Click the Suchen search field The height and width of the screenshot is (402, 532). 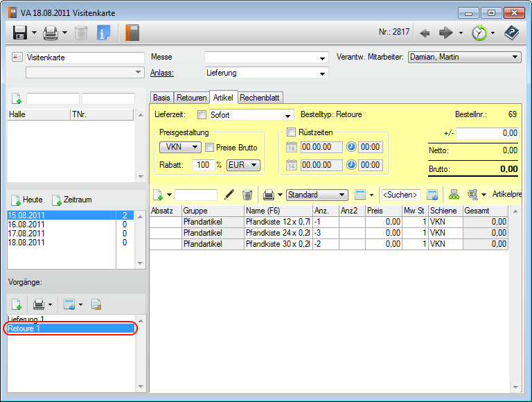[x=401, y=195]
